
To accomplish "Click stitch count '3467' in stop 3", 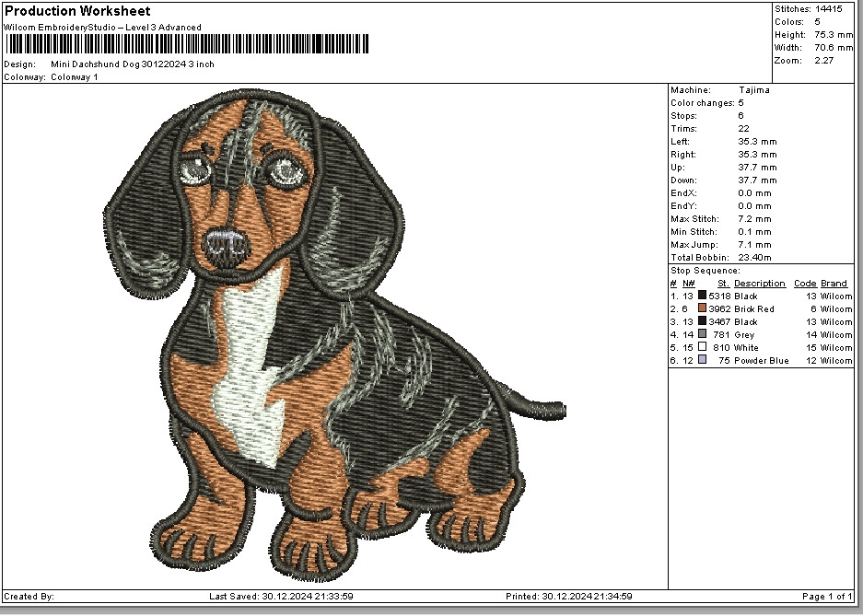I will 719,321.
